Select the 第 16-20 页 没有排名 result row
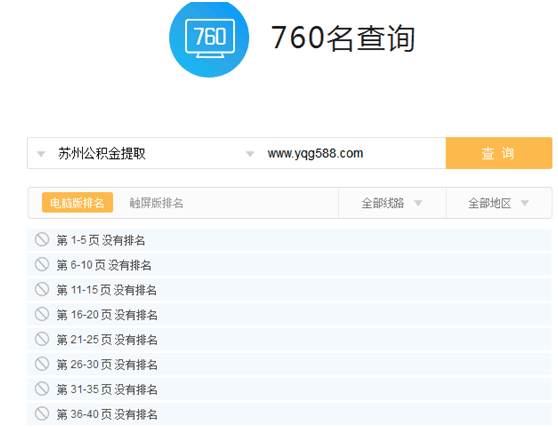Viewport: 558px width, 427px height. pyautogui.click(x=289, y=315)
